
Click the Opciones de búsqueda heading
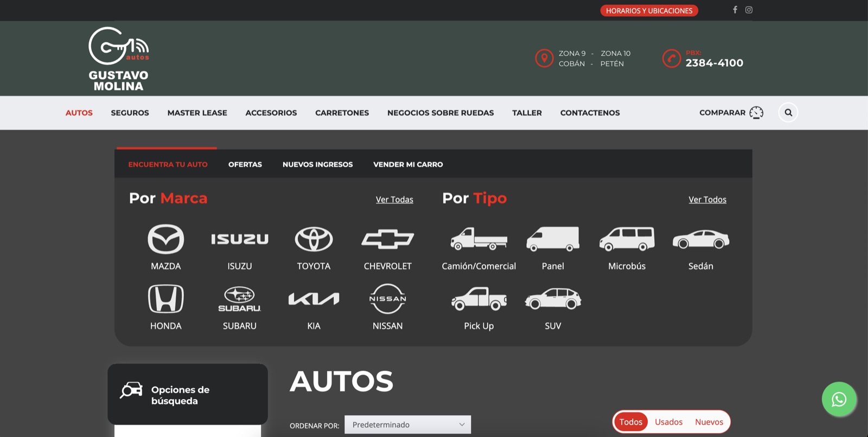[x=181, y=395]
